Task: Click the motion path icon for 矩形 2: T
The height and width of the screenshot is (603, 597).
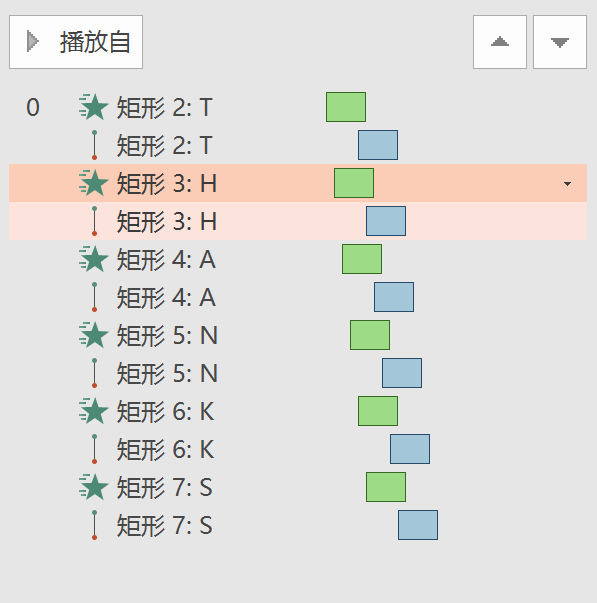Action: tap(95, 145)
